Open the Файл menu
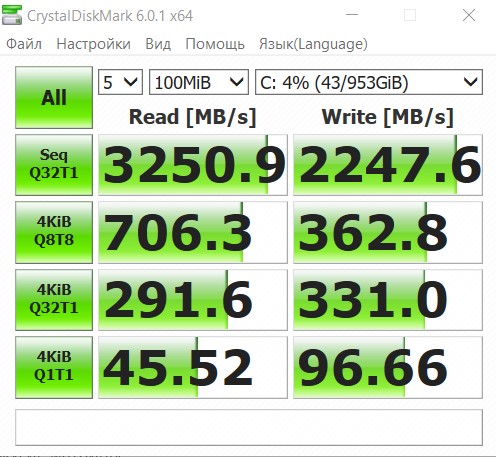This screenshot has height=457, width=496. (24, 44)
